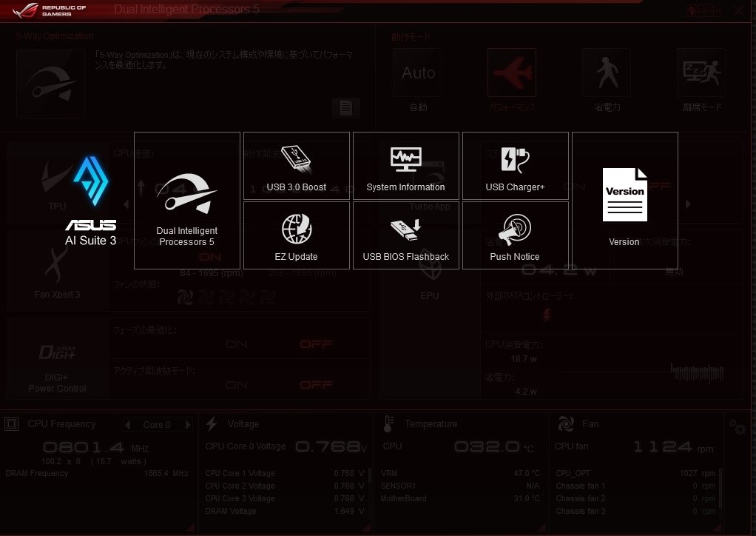Screen dimensions: 756x536
Task: Click the 'VRM' temperature row
Action: pyautogui.click(x=460, y=473)
